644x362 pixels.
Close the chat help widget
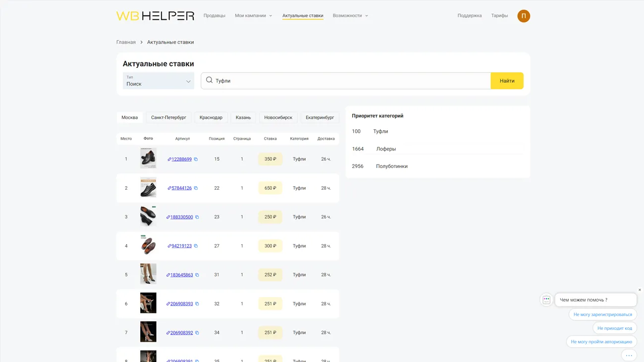coord(640,290)
